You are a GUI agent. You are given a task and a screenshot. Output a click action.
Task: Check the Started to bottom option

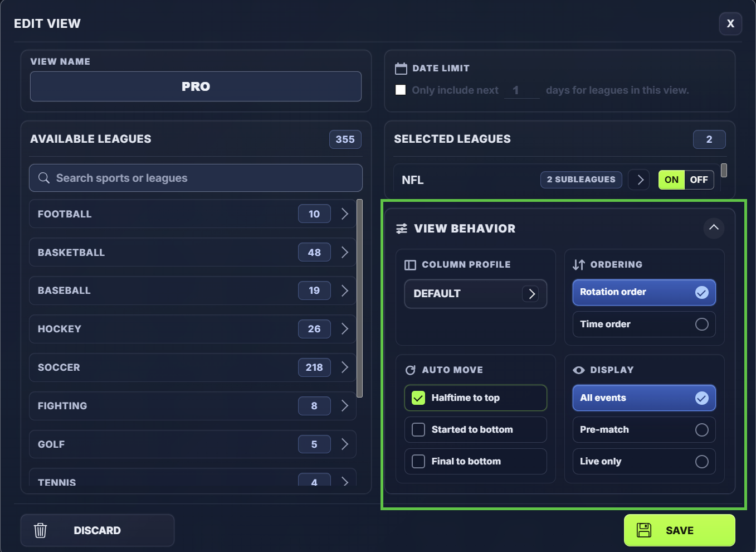click(418, 429)
